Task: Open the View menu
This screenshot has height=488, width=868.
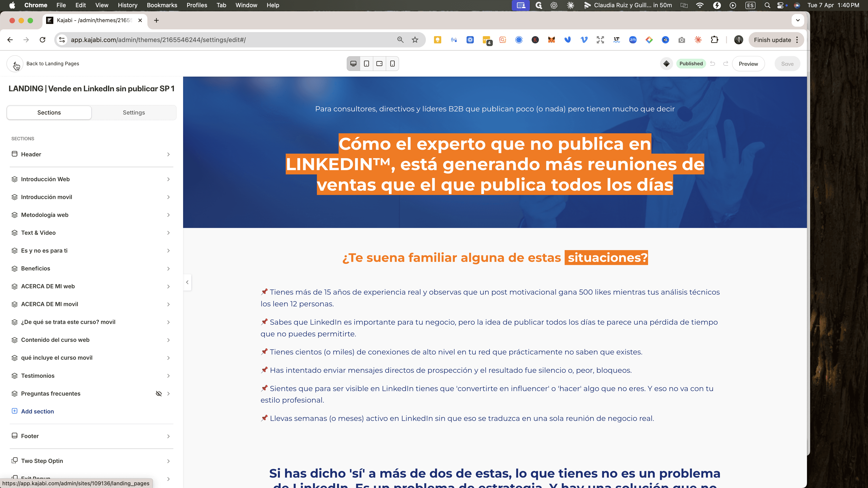Action: click(x=102, y=5)
